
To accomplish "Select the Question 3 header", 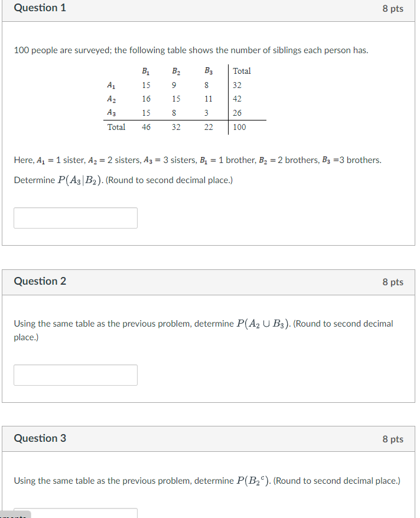I will (40, 438).
